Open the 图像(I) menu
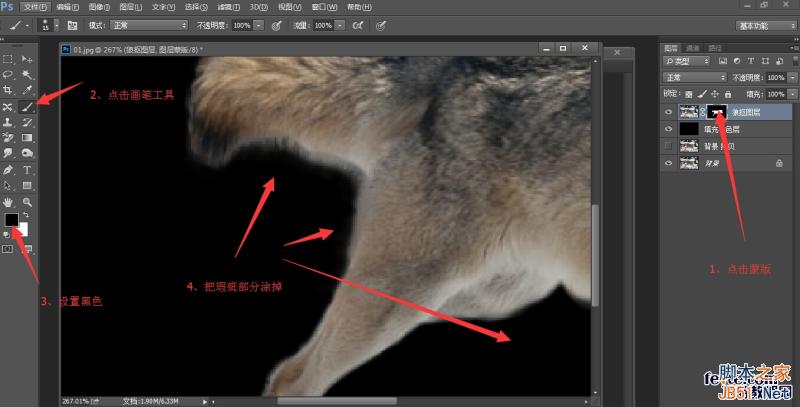Screen dimensions: 800x407 [99, 7]
